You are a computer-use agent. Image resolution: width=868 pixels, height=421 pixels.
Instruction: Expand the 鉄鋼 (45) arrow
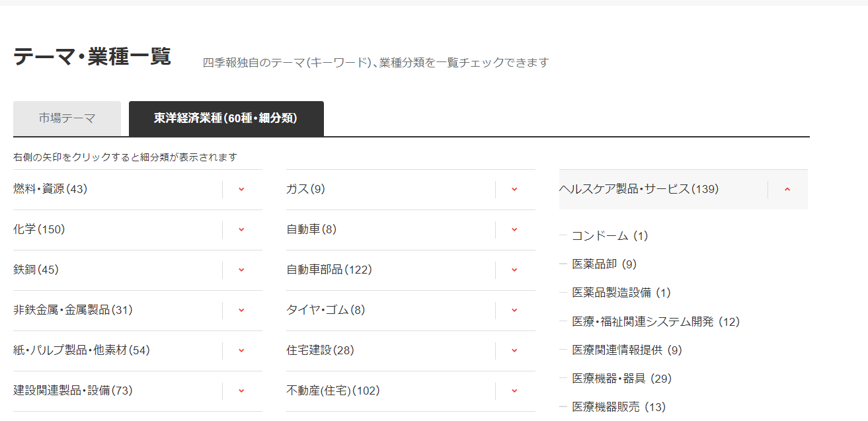click(x=241, y=270)
